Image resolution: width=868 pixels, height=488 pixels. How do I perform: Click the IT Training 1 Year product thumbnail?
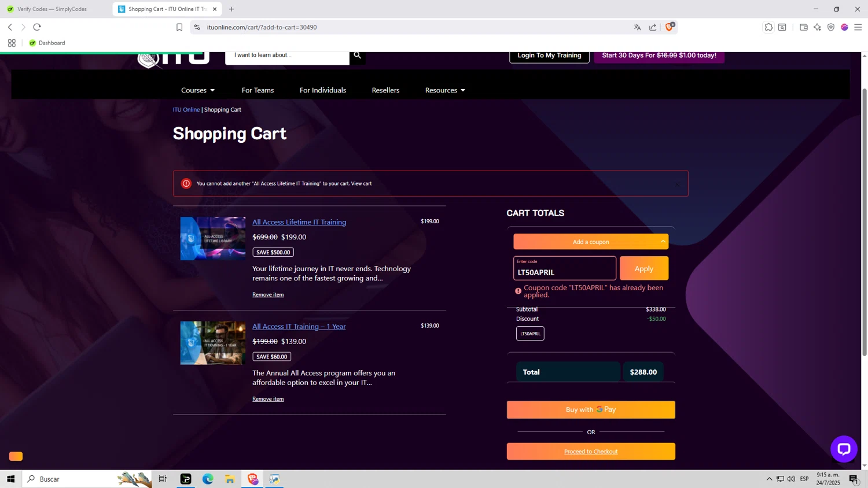pyautogui.click(x=213, y=343)
